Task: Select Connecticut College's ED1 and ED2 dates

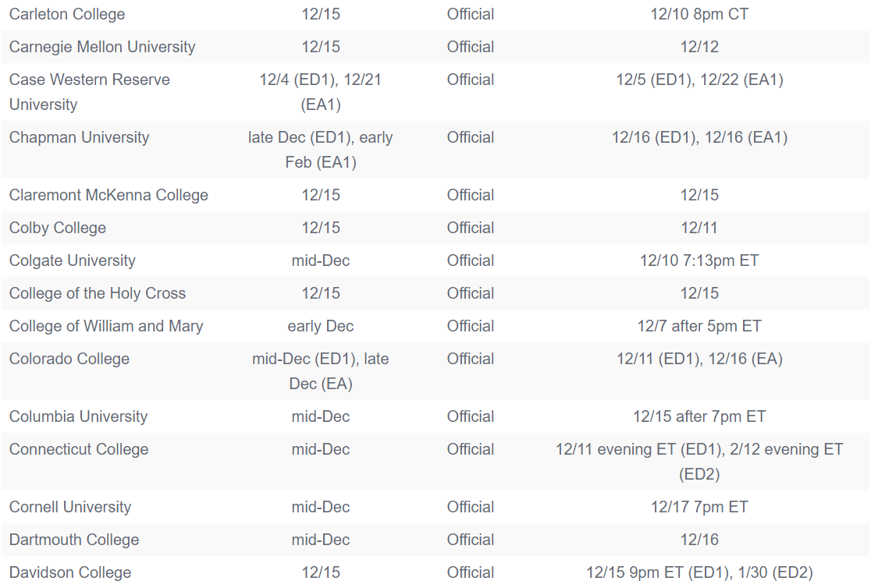Action: point(699,461)
